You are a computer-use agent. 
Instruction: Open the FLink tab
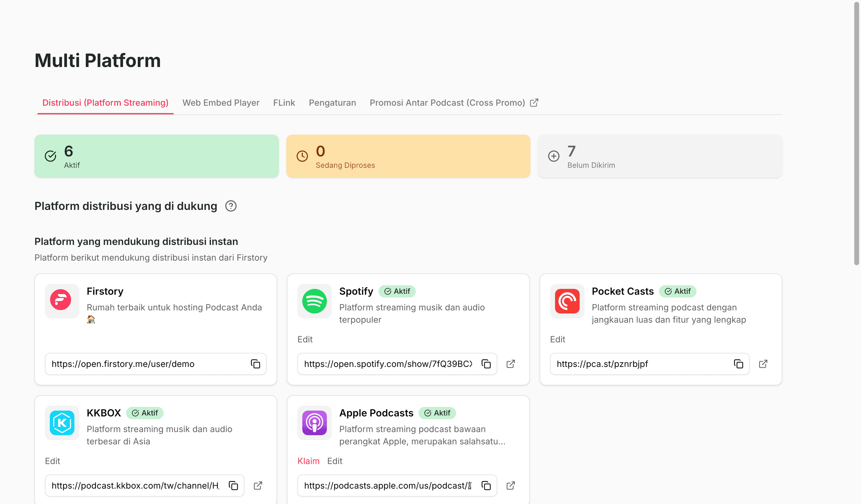[284, 103]
